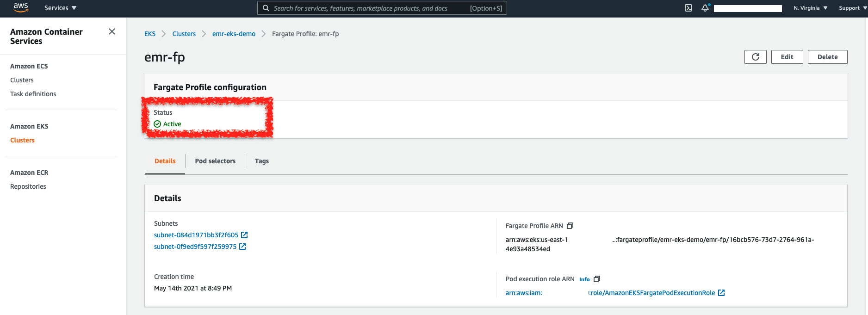Open external link icon beside subnet-084d1971bb3f2f605
The image size is (868, 315).
click(244, 235)
